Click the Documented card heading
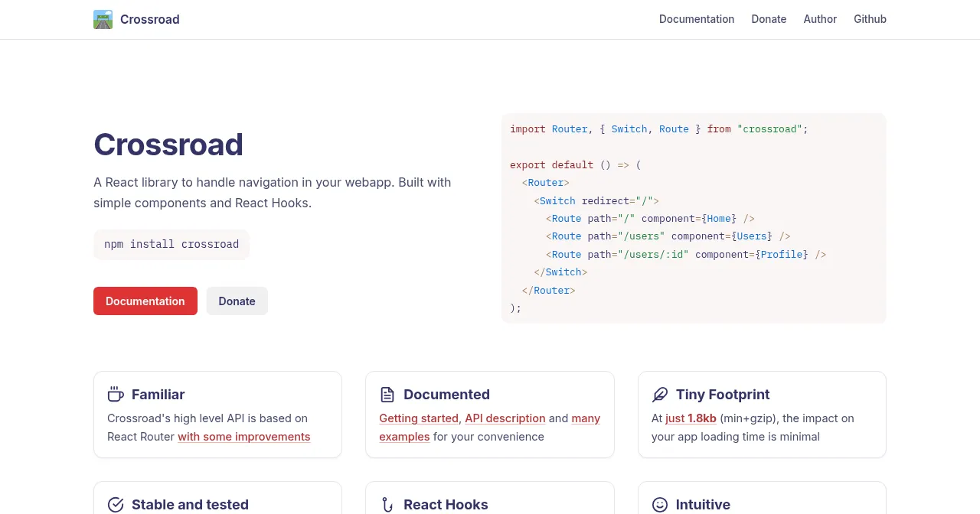This screenshot has width=980, height=514. [x=446, y=395]
